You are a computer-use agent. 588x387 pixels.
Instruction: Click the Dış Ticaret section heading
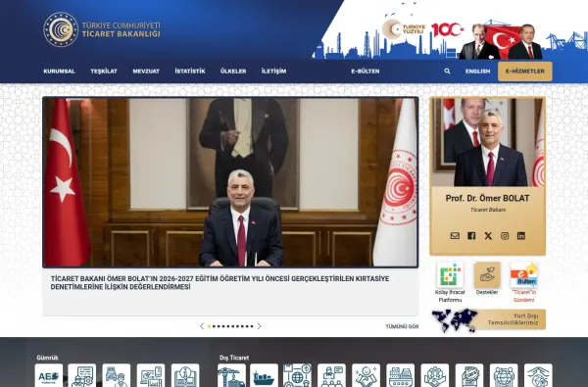pos(234,358)
